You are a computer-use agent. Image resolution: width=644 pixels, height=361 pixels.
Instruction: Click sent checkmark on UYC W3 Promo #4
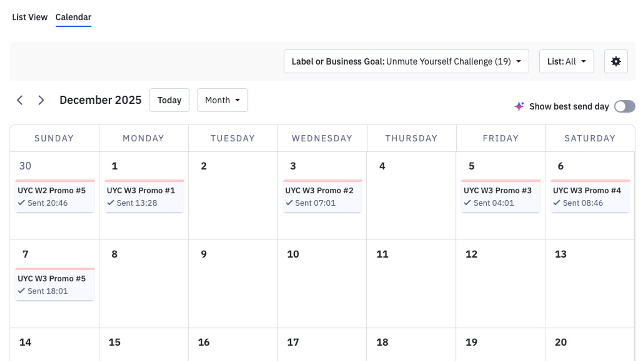click(x=557, y=203)
